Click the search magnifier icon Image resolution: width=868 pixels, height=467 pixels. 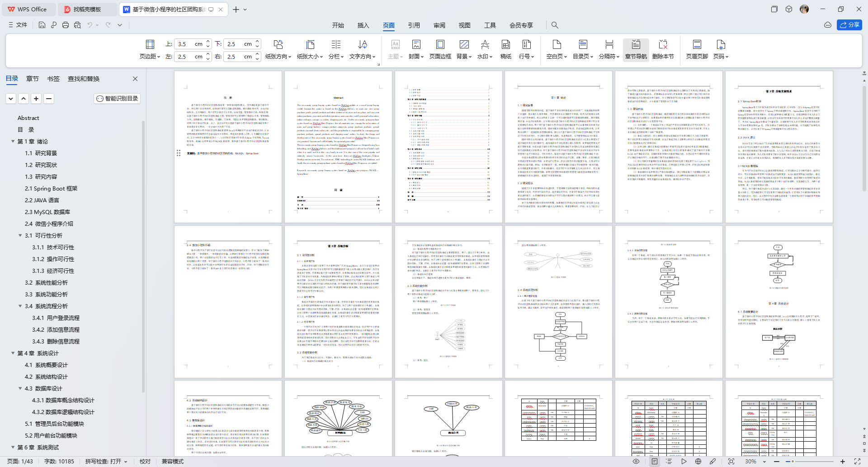(555, 25)
